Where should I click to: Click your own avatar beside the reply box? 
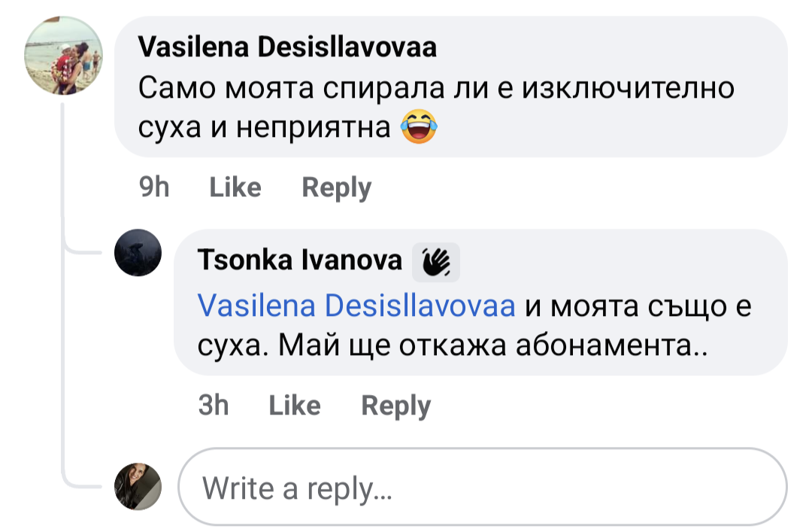(138, 487)
